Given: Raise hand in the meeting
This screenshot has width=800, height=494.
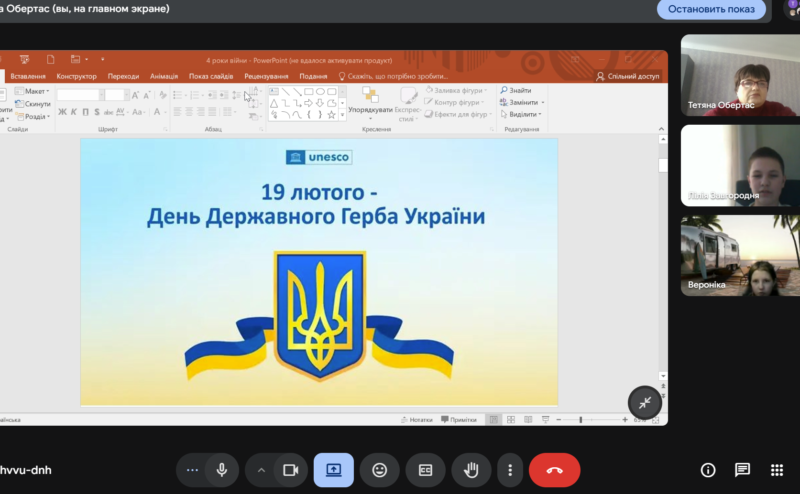Looking at the screenshot, I should (471, 470).
